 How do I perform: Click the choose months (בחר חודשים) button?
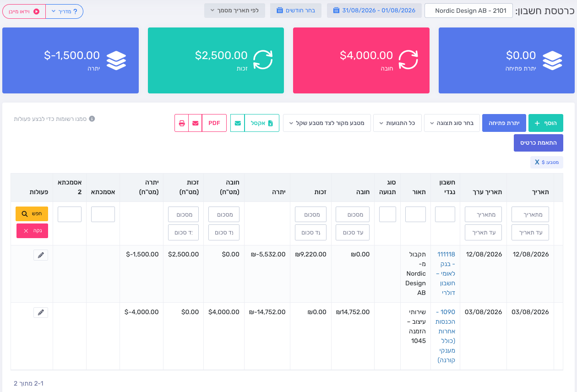tap(296, 11)
